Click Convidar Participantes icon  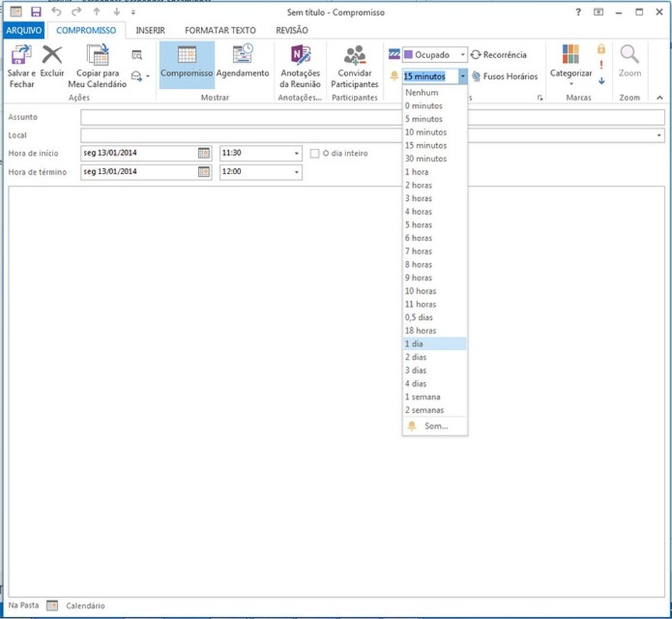click(x=354, y=56)
